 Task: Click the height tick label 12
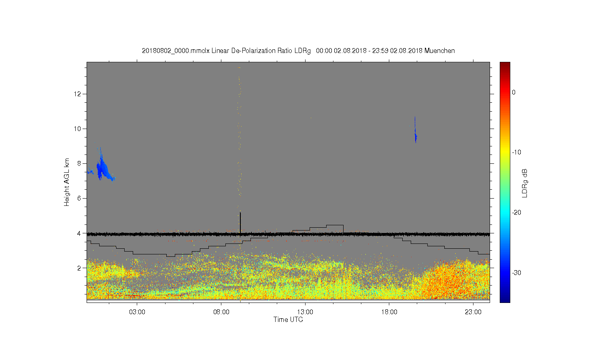[x=78, y=94]
